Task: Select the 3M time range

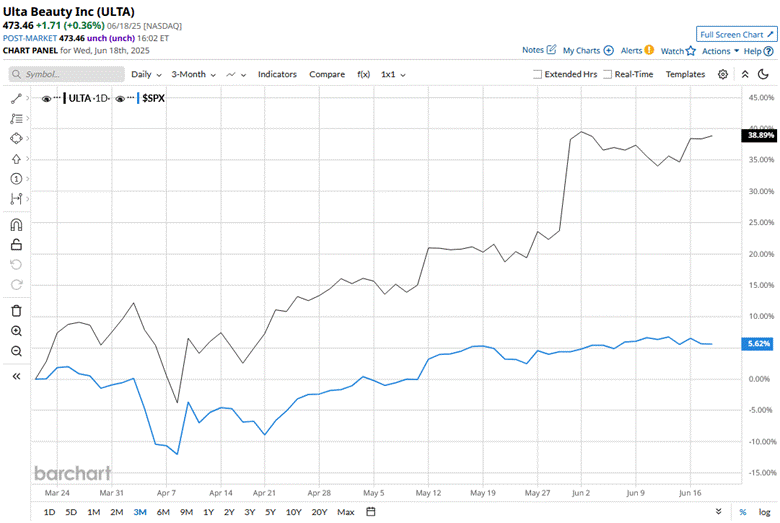Action: click(140, 512)
